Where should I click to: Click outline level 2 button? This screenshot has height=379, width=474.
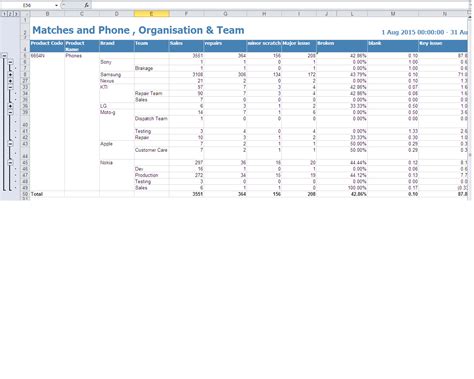tap(10, 14)
